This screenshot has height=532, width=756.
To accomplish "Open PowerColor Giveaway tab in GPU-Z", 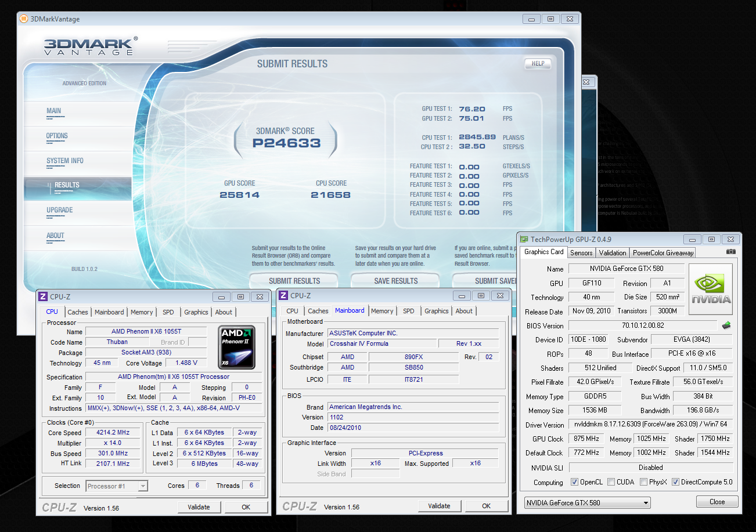I will (663, 252).
